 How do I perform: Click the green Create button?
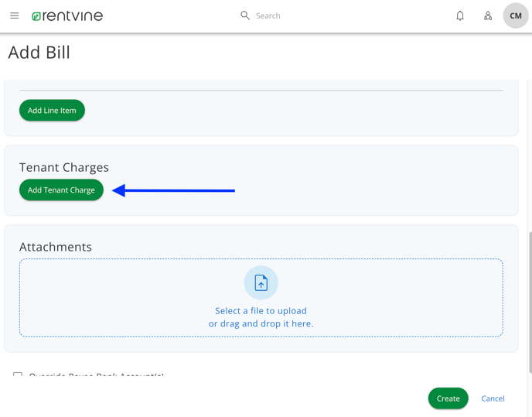[x=448, y=398]
